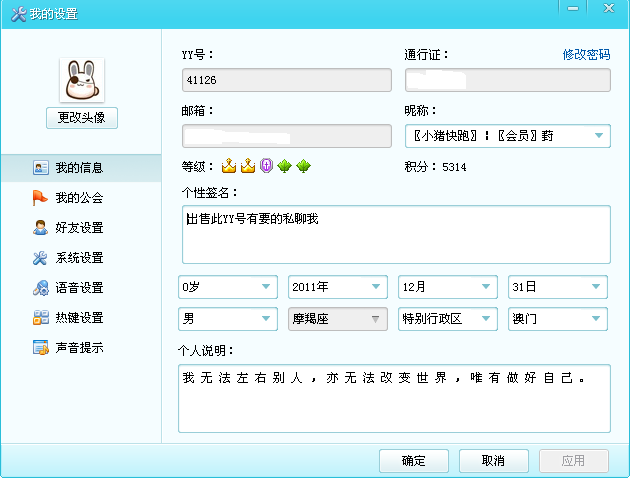Select 热键设置 in sidebar
Viewport: 630px width, 478px height.
coord(81,317)
